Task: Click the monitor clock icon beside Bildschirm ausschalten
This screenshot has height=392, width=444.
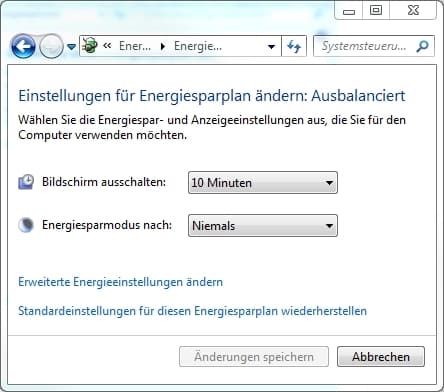Action: pyautogui.click(x=26, y=182)
